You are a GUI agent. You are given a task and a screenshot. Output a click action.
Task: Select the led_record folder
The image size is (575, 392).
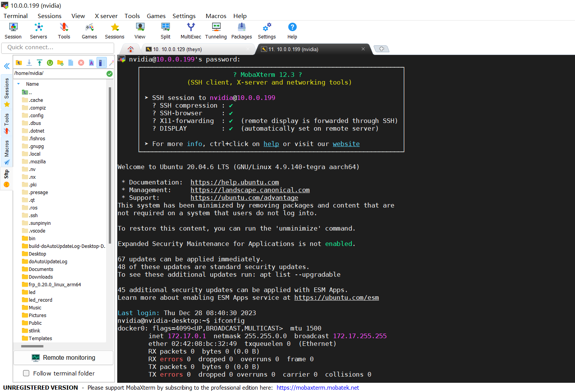coord(37,300)
